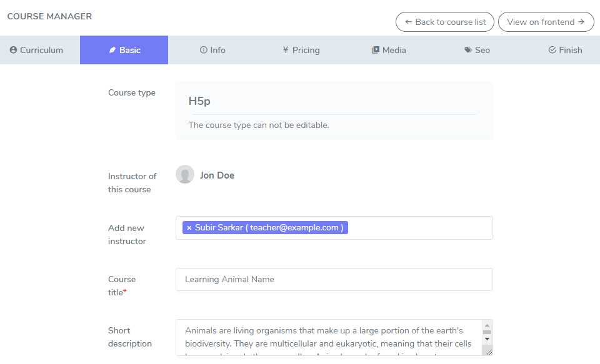Screen dimensions: 600x364
Task: Click the Course title input field
Action: pos(334,279)
